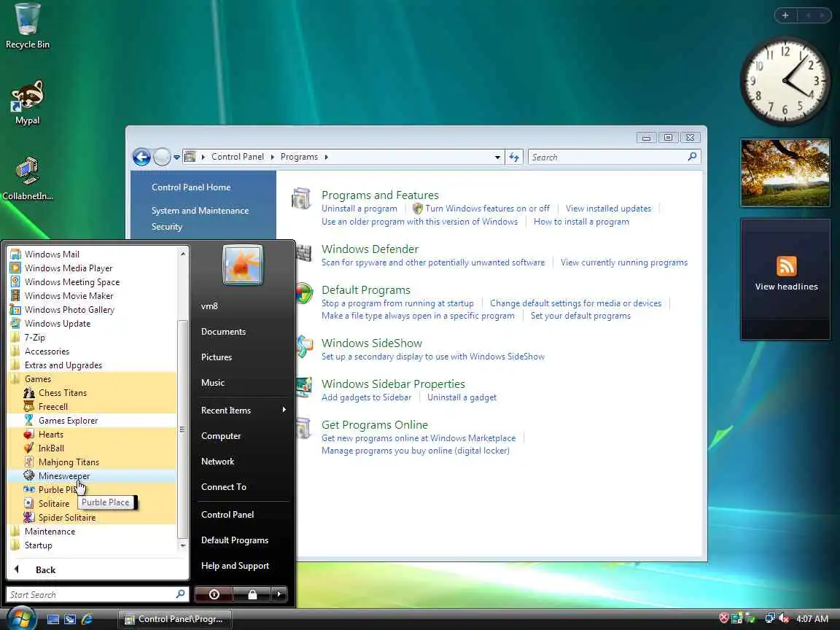Open Windows Media Player entry
840x630 pixels.
point(68,268)
